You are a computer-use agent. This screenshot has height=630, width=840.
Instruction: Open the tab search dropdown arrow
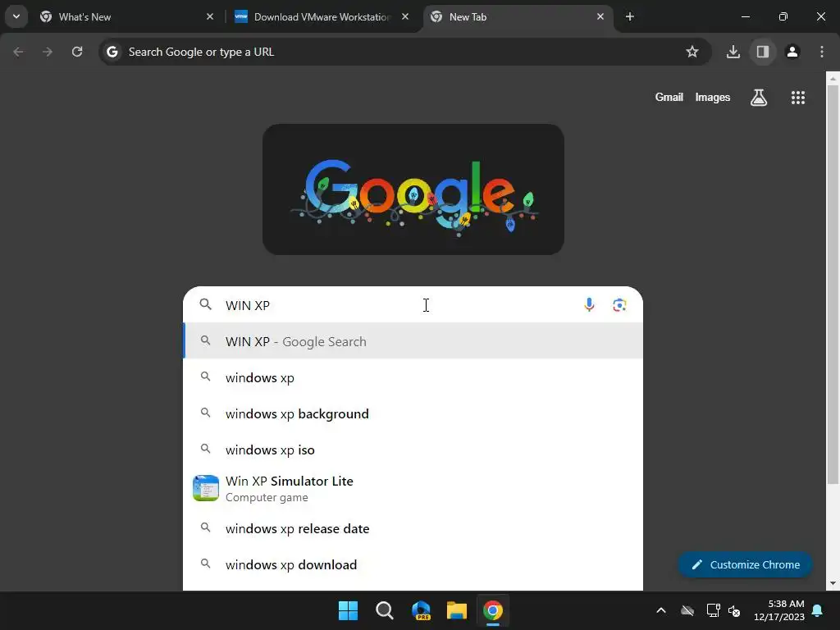(x=16, y=16)
